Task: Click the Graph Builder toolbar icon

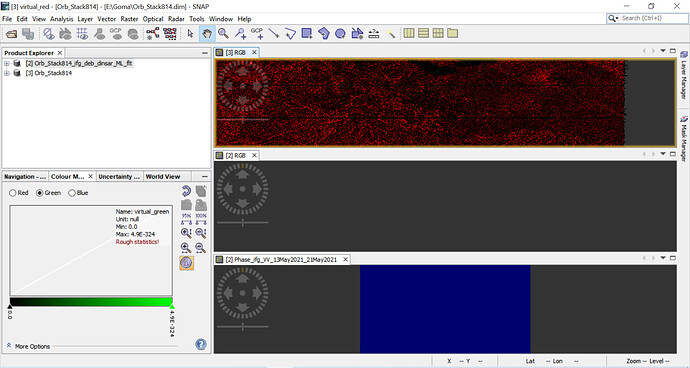Action: pyautogui.click(x=153, y=34)
